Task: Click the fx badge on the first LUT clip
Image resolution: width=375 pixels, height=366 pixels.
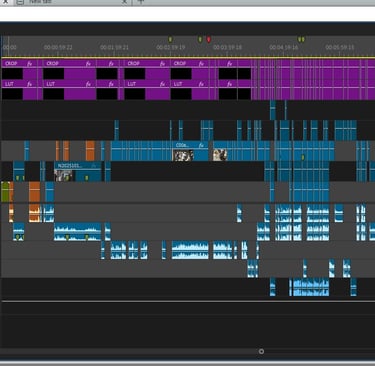Action: pyautogui.click(x=30, y=84)
